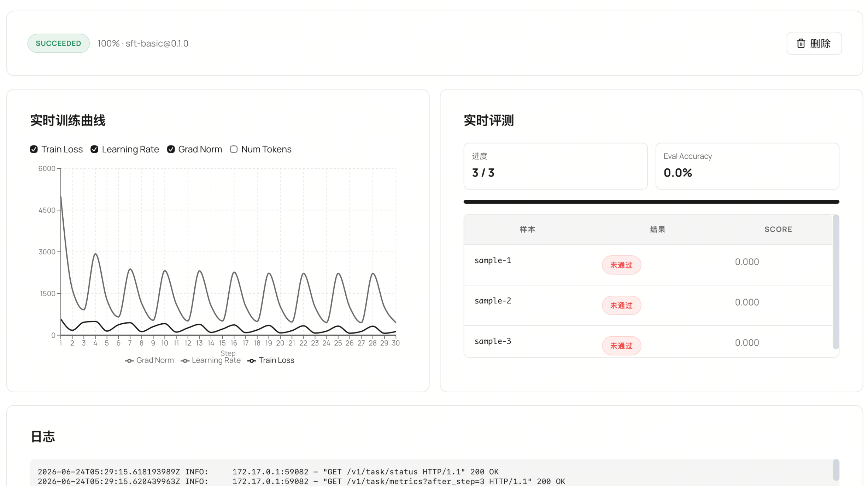Click the SCORE column header

pyautogui.click(x=778, y=229)
